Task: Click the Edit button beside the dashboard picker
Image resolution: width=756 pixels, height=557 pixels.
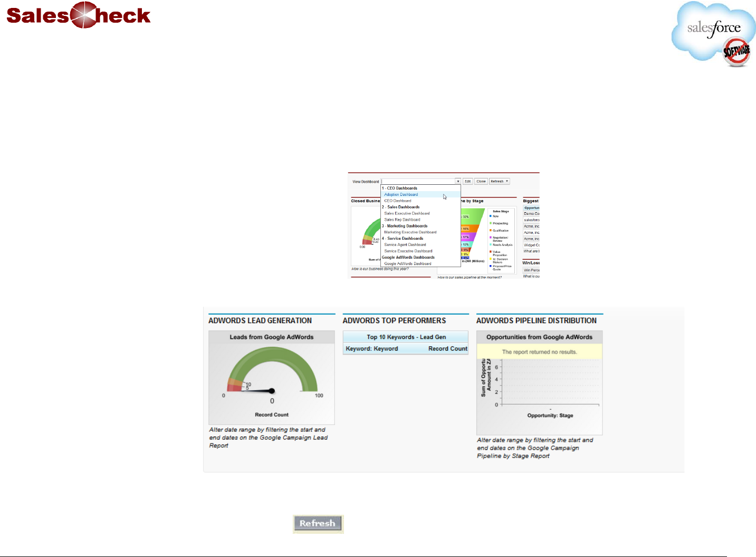Action: click(467, 181)
